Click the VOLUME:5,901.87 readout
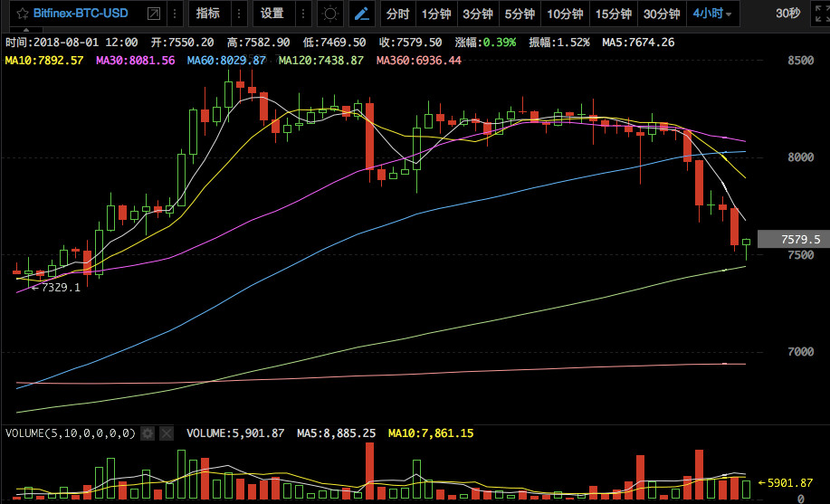Screen dimensions: 830x504 (235, 433)
